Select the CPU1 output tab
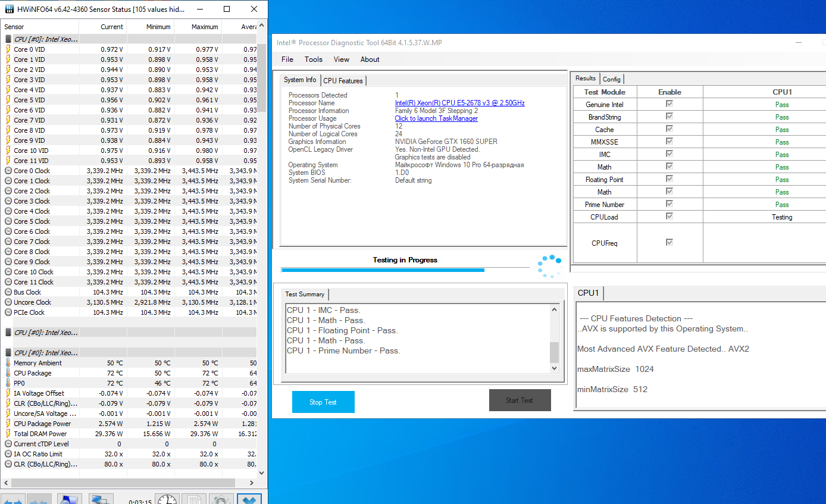The height and width of the screenshot is (504, 826). [x=588, y=293]
